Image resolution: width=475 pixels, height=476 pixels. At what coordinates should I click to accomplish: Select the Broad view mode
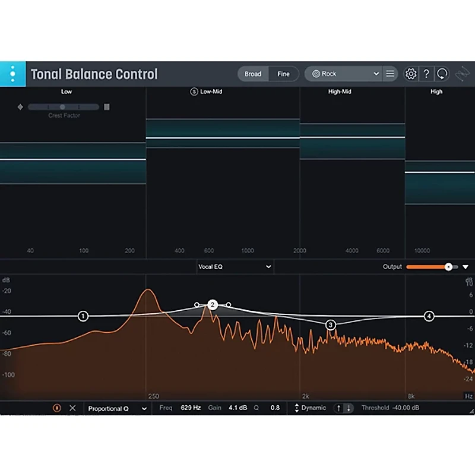coord(253,74)
